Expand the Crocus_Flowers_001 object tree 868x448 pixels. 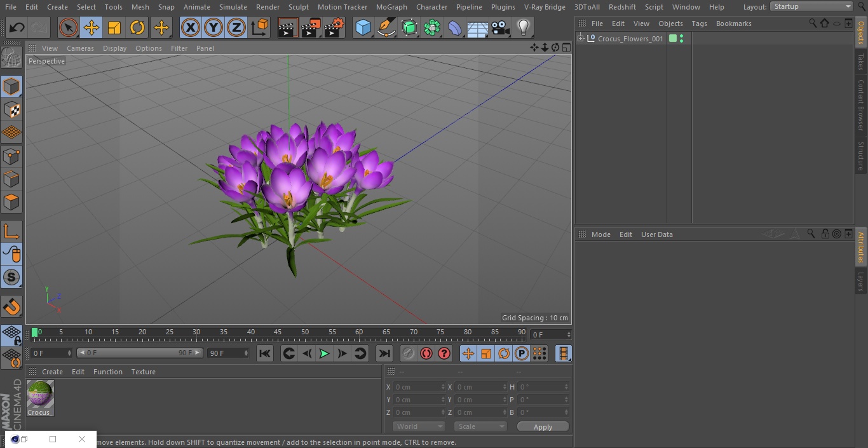point(580,39)
